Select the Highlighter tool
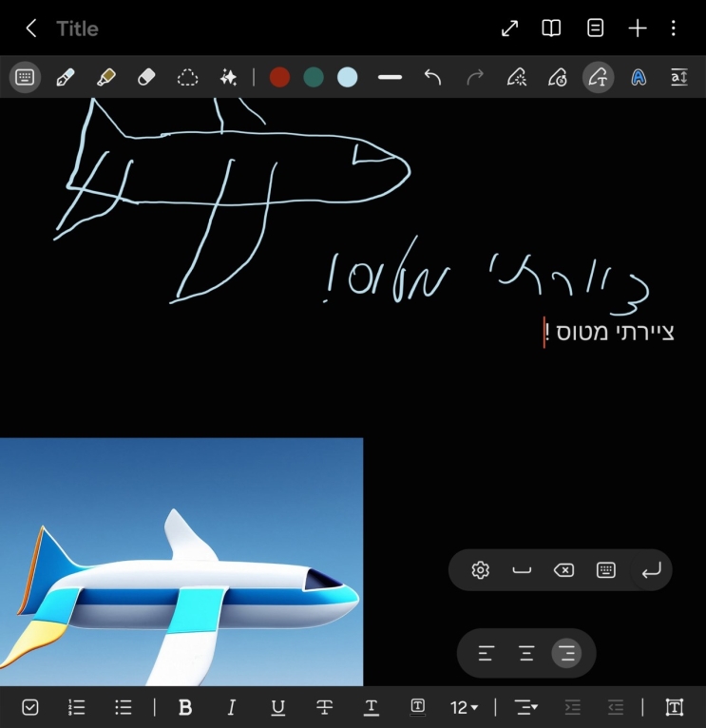The image size is (706, 728). pos(105,77)
